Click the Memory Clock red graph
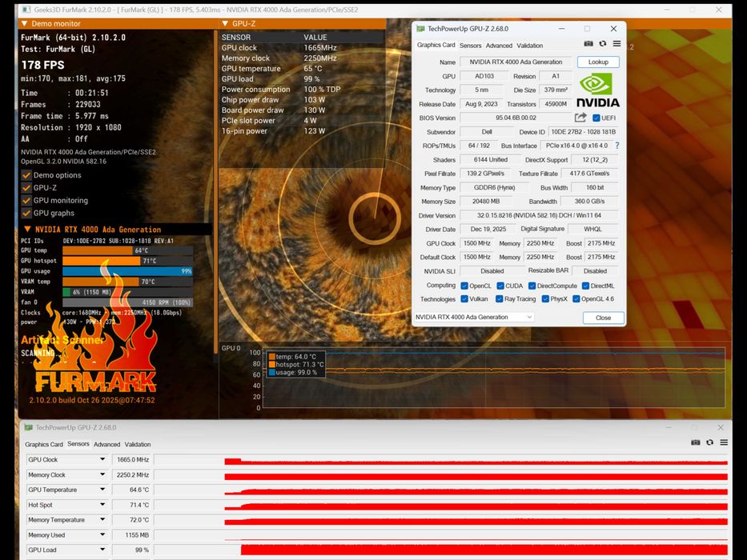Screen dimensions: 747x560 point(441,474)
